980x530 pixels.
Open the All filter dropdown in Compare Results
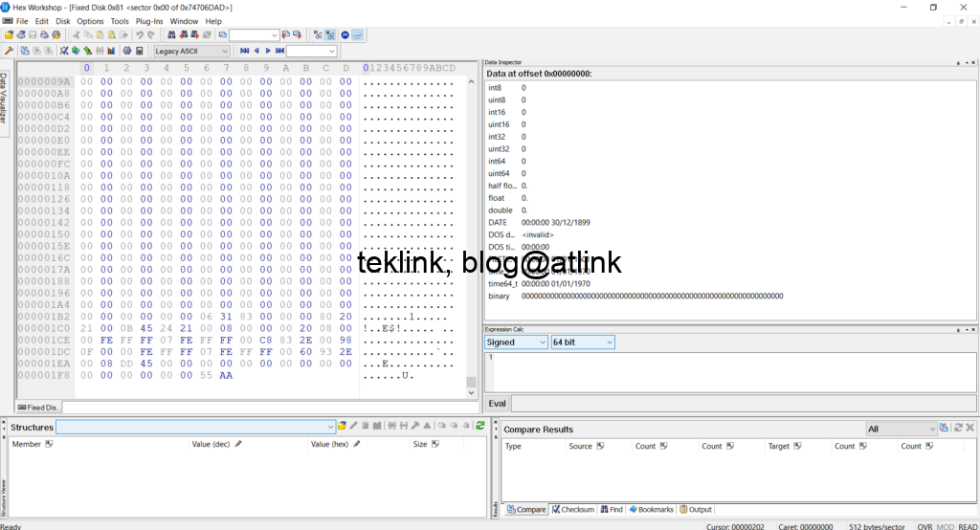tap(902, 429)
